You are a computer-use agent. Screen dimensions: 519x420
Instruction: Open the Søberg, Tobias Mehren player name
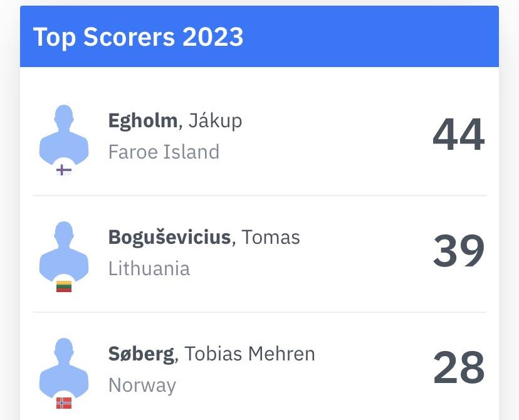211,354
